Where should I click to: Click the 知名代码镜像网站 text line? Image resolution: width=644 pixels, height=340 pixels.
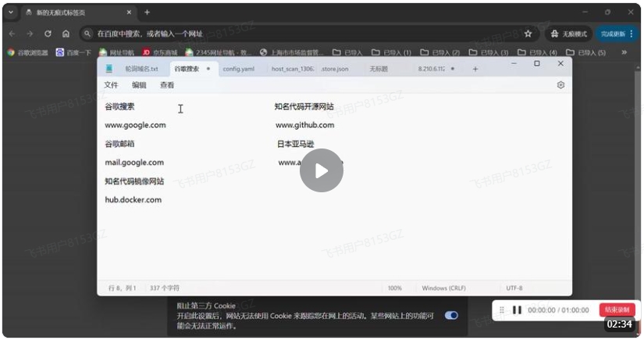click(134, 181)
